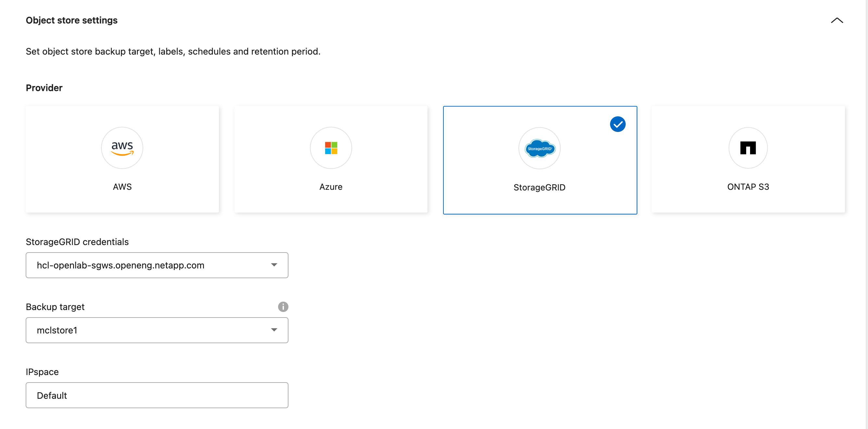Click the blue checkmark on StorageGRID card
Screen dimensions: 868x429
coord(618,124)
